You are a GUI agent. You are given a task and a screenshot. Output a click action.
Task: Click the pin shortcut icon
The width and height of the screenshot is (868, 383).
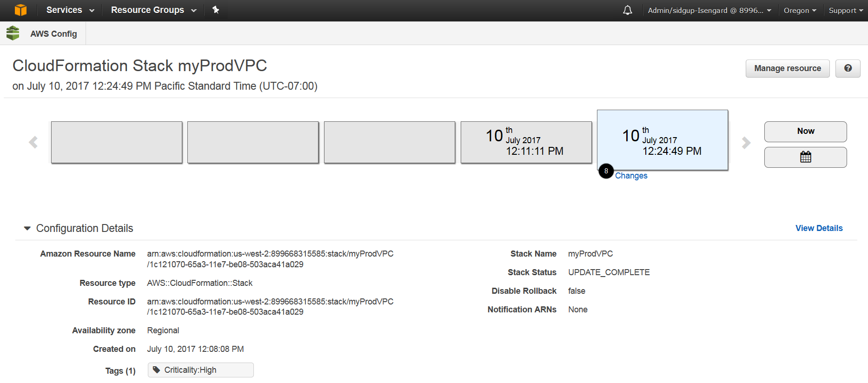(216, 10)
